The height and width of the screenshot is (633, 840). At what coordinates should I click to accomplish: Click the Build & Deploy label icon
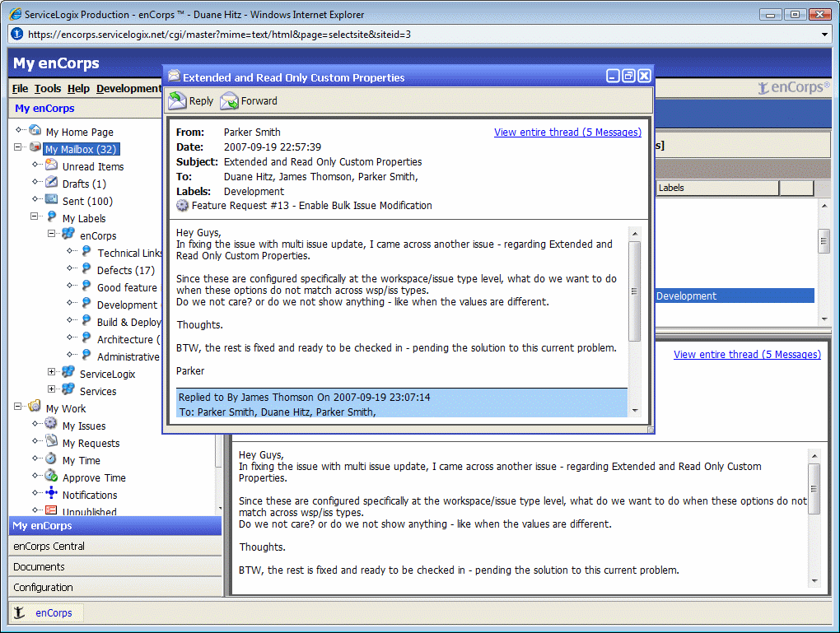tap(86, 320)
